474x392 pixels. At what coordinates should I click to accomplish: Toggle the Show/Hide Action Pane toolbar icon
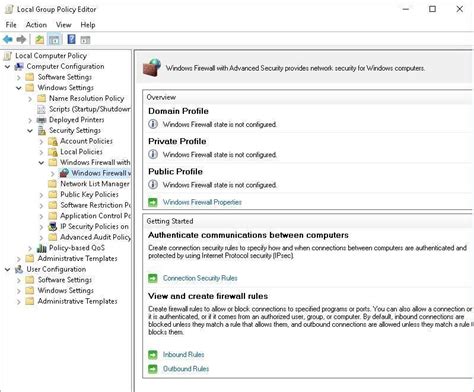click(85, 40)
